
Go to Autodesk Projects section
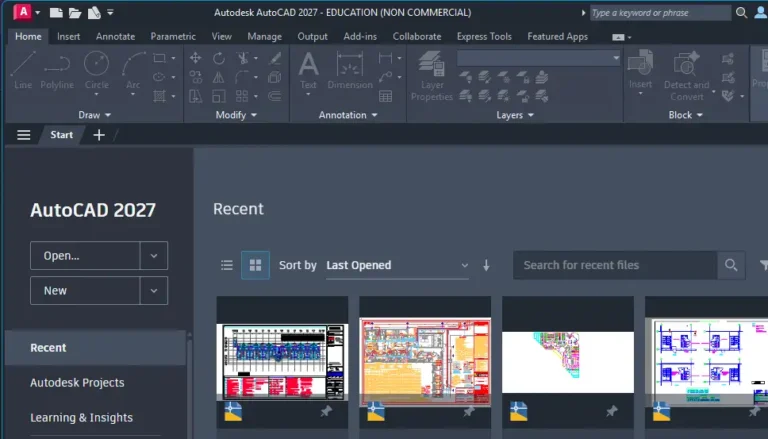(77, 383)
